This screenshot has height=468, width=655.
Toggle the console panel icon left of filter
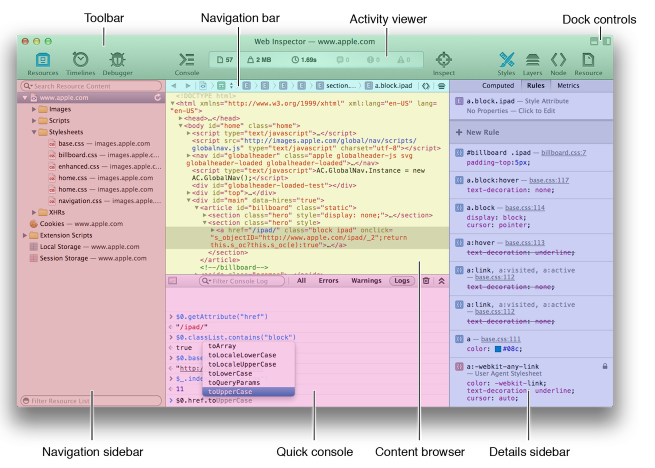[x=173, y=281]
